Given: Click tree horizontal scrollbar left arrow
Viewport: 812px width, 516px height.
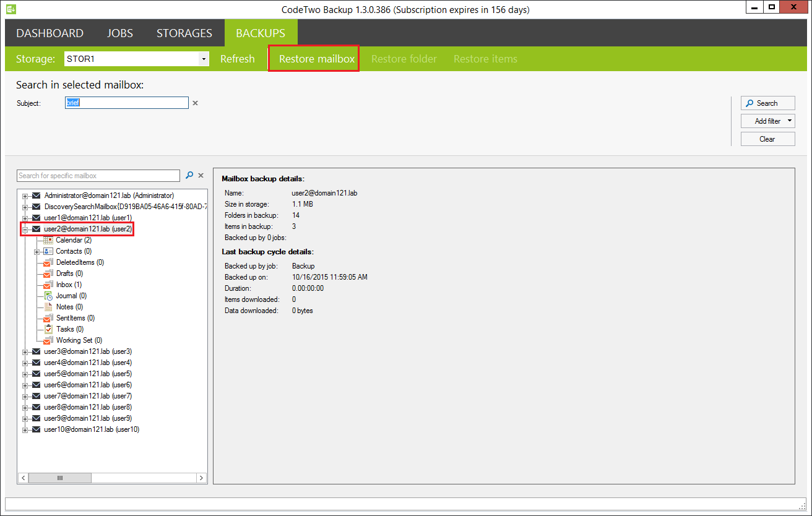Looking at the screenshot, I should tap(24, 478).
